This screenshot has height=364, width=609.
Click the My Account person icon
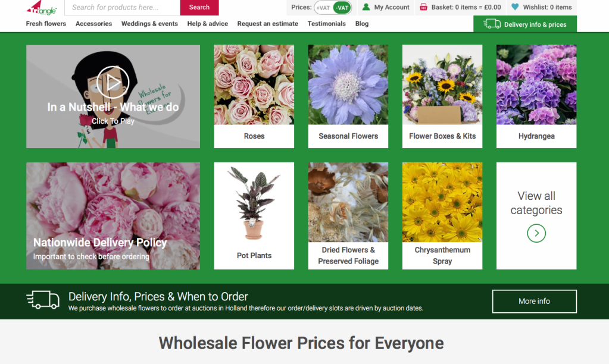point(366,7)
